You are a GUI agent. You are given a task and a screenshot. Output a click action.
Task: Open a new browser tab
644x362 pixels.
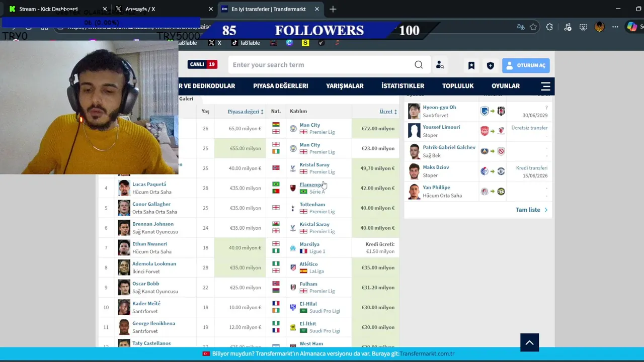tap(333, 9)
